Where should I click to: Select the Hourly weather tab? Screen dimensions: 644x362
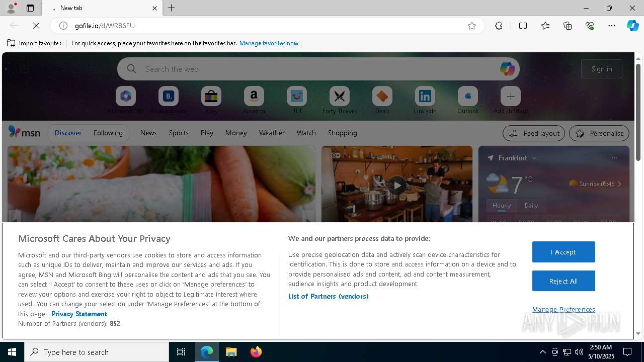(x=502, y=206)
